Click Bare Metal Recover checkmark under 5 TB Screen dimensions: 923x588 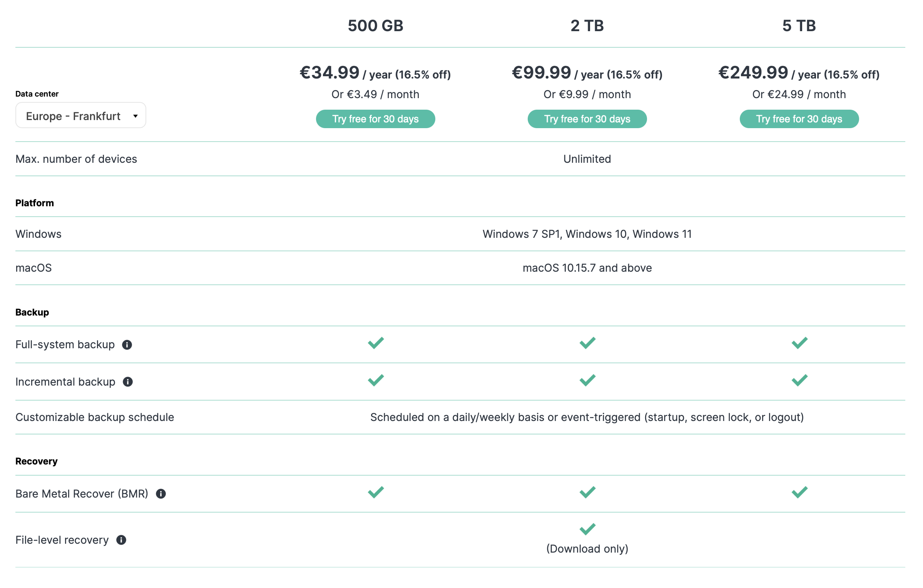(799, 492)
